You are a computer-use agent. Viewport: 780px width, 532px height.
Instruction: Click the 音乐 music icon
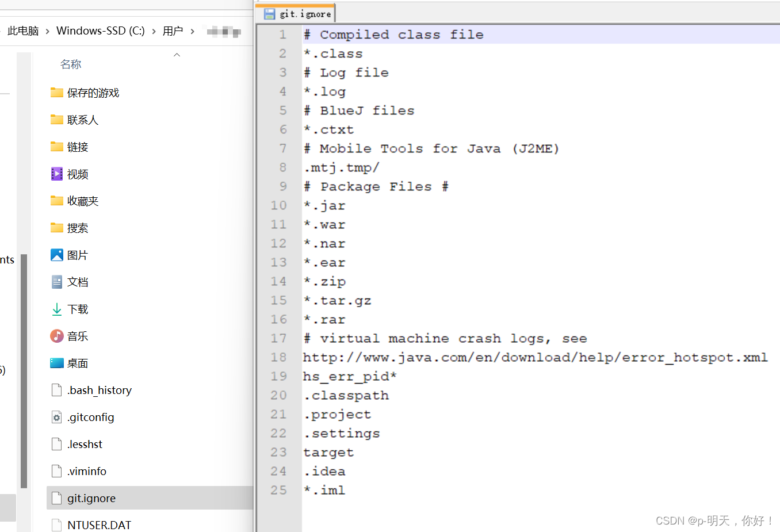tap(56, 336)
